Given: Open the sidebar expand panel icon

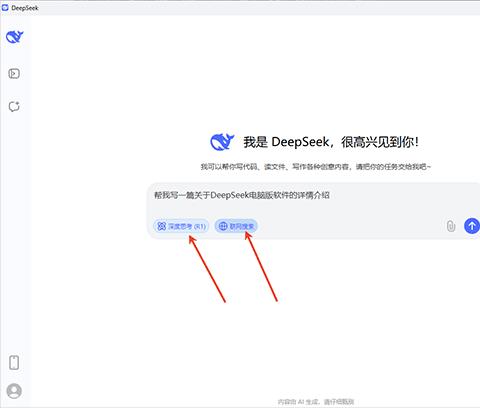Looking at the screenshot, I should tap(14, 74).
